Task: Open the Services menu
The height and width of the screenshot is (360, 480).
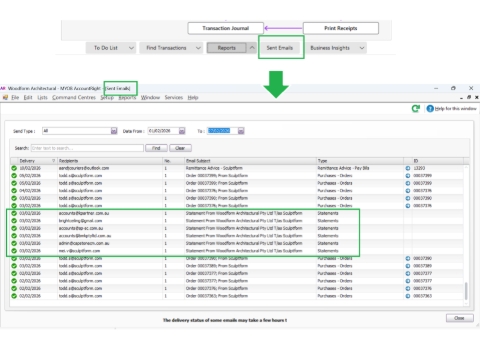Action: 174,97
